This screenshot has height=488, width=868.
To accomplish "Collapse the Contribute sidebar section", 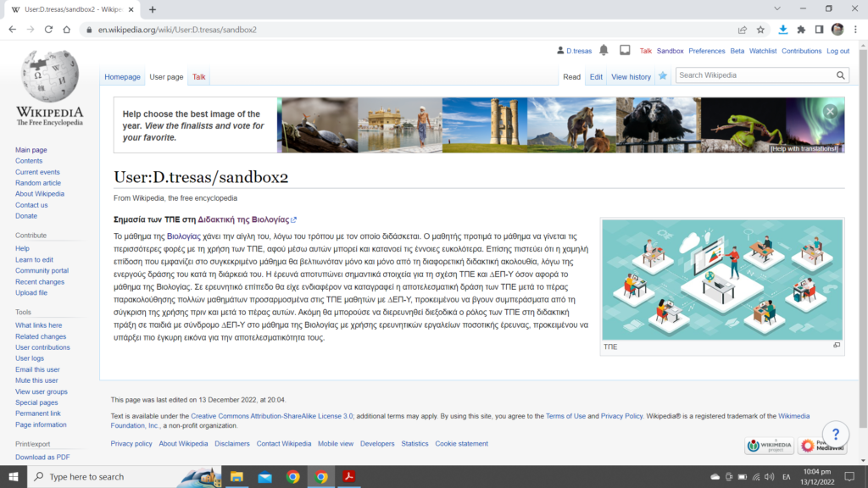I will [x=31, y=236].
